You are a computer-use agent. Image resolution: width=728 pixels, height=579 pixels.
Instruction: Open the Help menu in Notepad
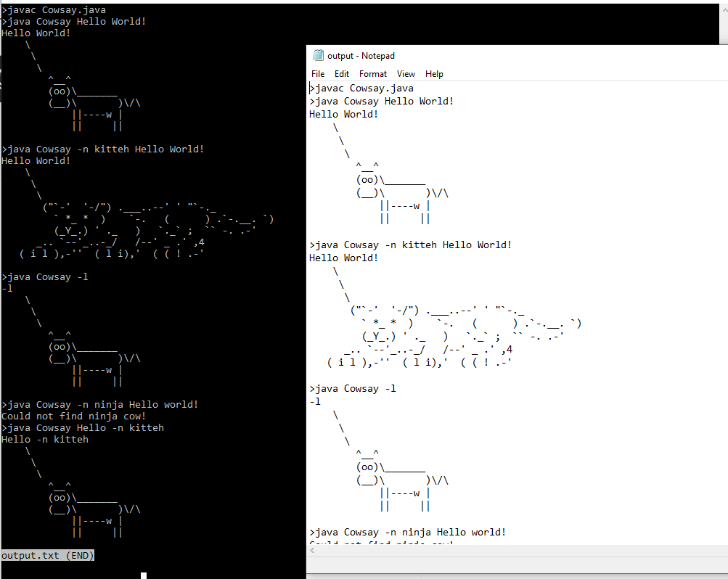click(x=434, y=74)
